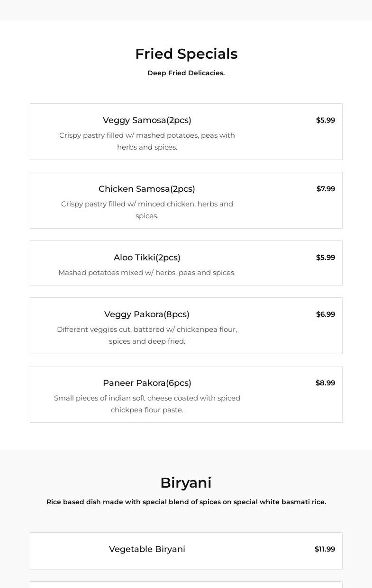
Task: Click the Biryani section heading
Action: coord(186,483)
